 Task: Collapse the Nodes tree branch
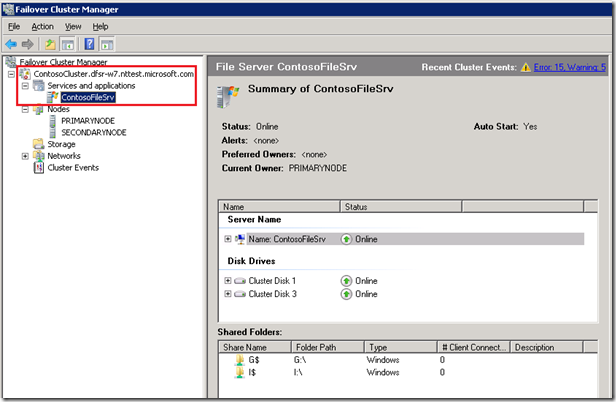(x=25, y=109)
